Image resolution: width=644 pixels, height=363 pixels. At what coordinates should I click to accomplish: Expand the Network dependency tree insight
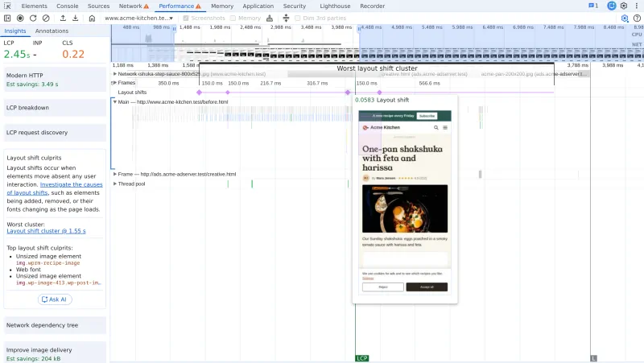55,325
